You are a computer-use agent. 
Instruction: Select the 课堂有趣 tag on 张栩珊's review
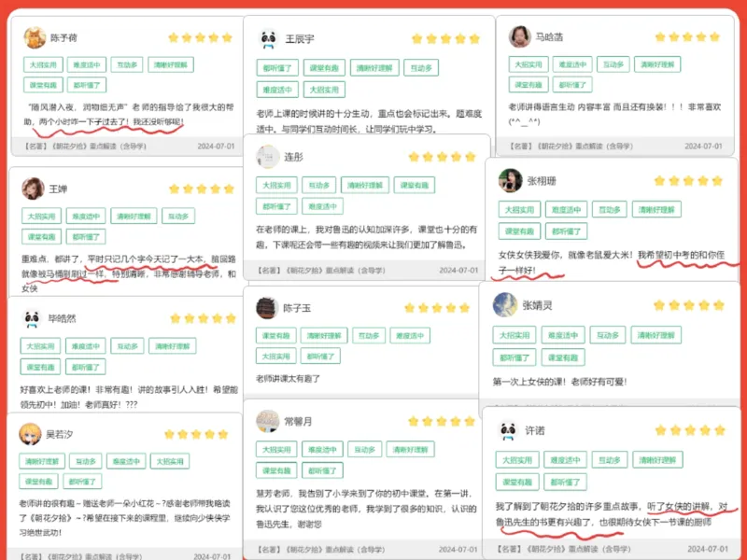pos(520,231)
